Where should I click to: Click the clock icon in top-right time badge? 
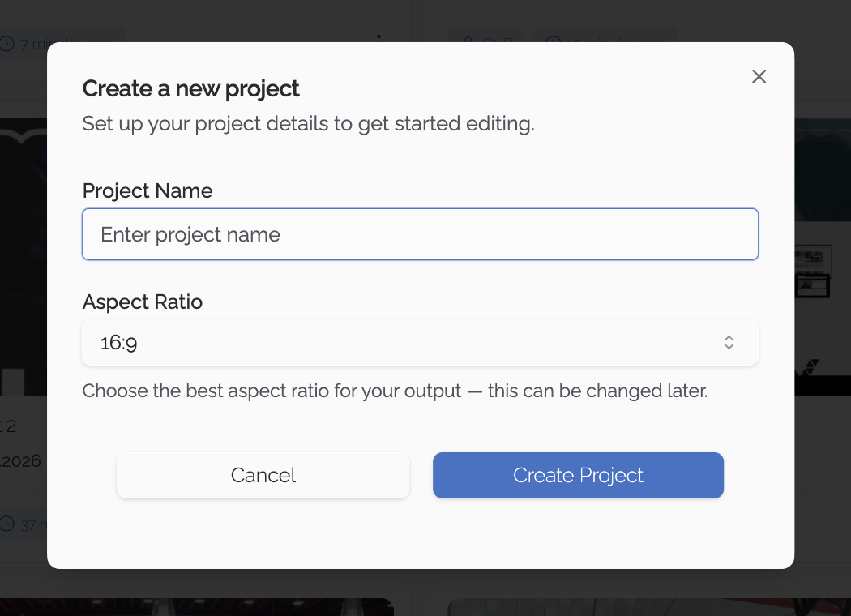pyautogui.click(x=553, y=41)
